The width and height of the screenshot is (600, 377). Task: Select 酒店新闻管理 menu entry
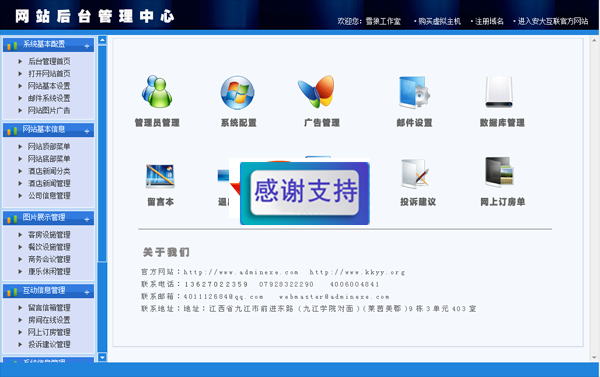point(49,183)
